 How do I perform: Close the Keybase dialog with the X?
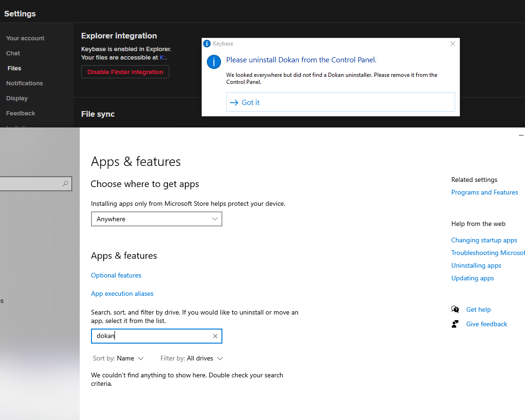pyautogui.click(x=453, y=44)
